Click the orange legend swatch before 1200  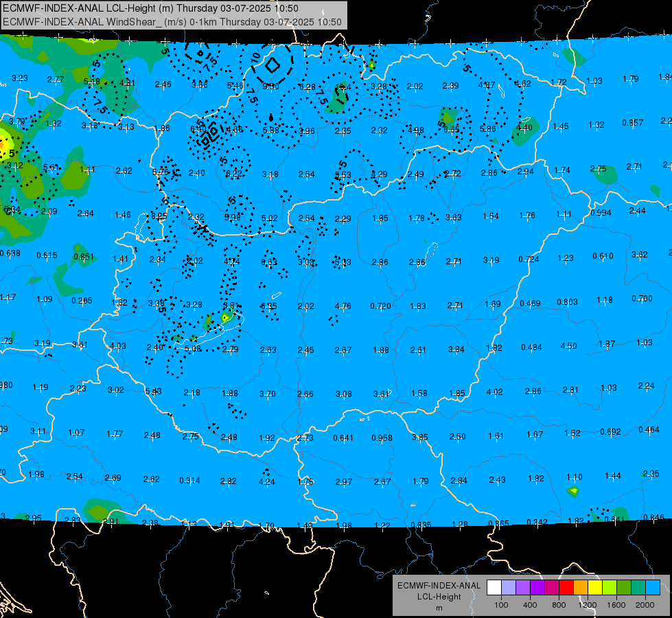[x=580, y=588]
